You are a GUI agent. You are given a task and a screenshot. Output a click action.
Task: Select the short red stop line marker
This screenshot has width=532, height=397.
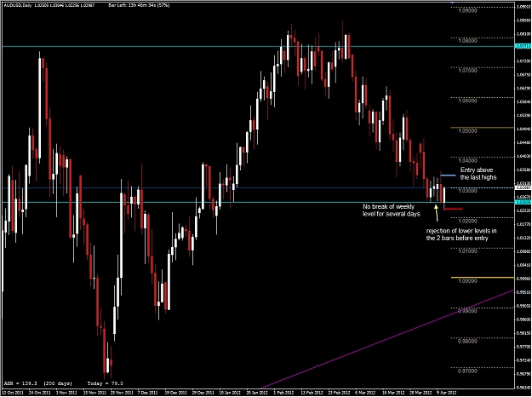click(453, 209)
